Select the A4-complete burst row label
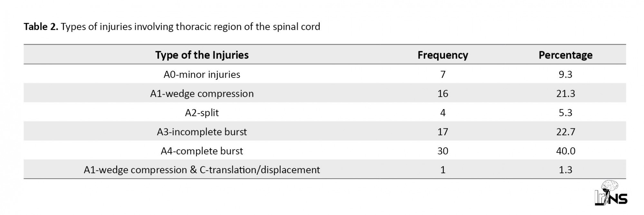The width and height of the screenshot is (644, 215). [x=202, y=151]
